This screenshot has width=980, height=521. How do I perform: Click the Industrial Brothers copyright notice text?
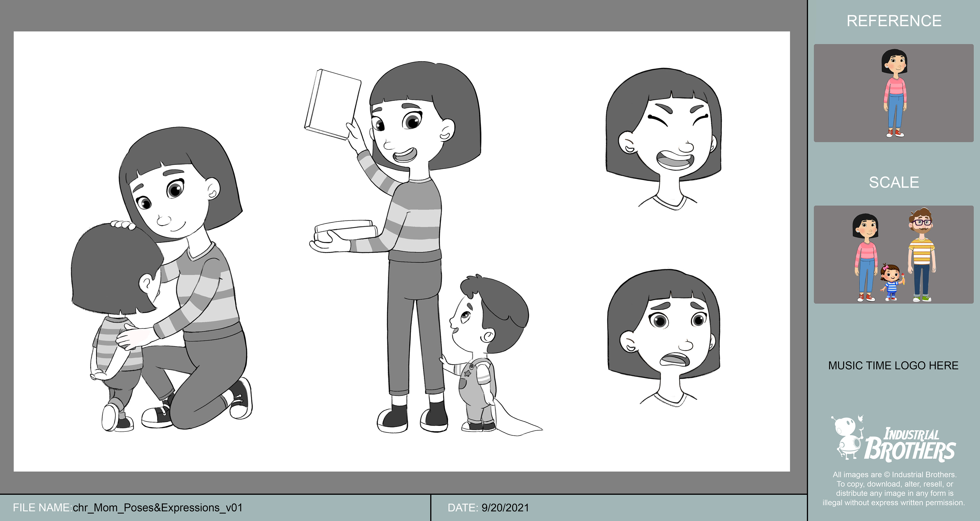(x=894, y=489)
